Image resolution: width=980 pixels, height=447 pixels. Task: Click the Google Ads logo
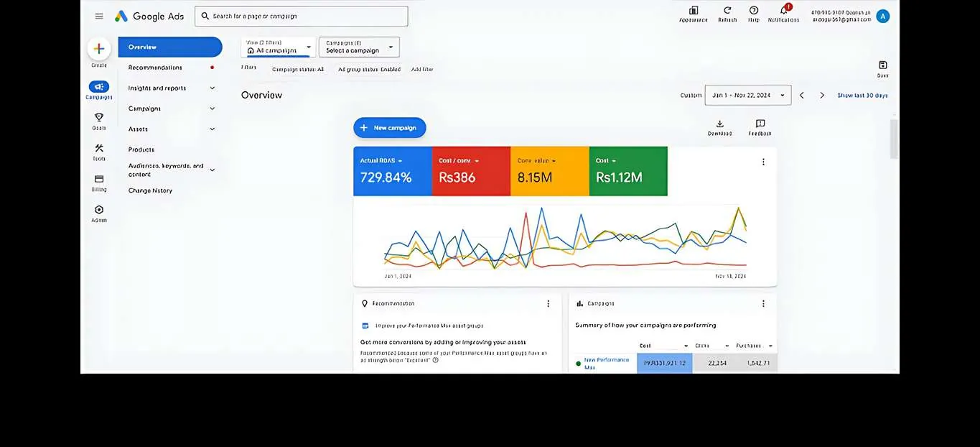tap(149, 16)
